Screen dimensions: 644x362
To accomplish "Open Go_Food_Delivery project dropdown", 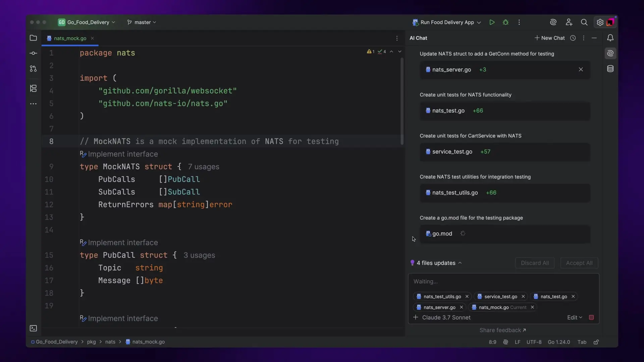I will pos(87,22).
